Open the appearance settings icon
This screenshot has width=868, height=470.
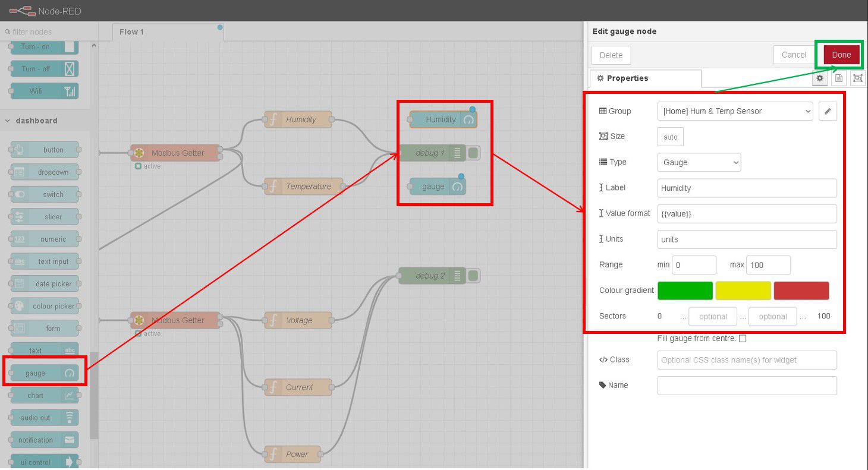(x=857, y=78)
